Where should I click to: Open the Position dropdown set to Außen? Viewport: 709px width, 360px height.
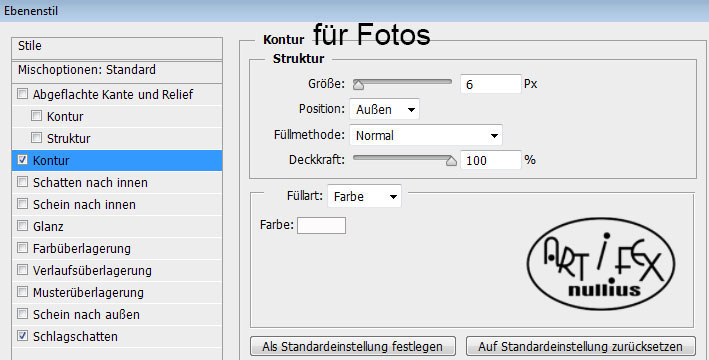pyautogui.click(x=384, y=109)
